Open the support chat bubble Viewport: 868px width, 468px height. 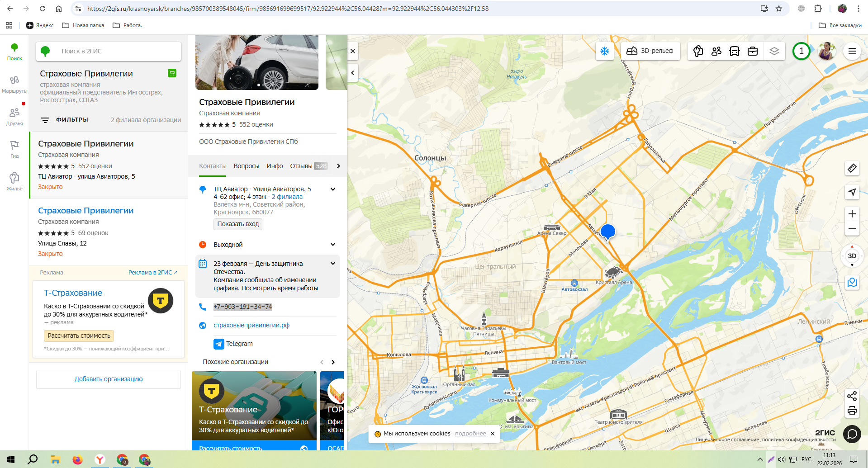tap(852, 434)
